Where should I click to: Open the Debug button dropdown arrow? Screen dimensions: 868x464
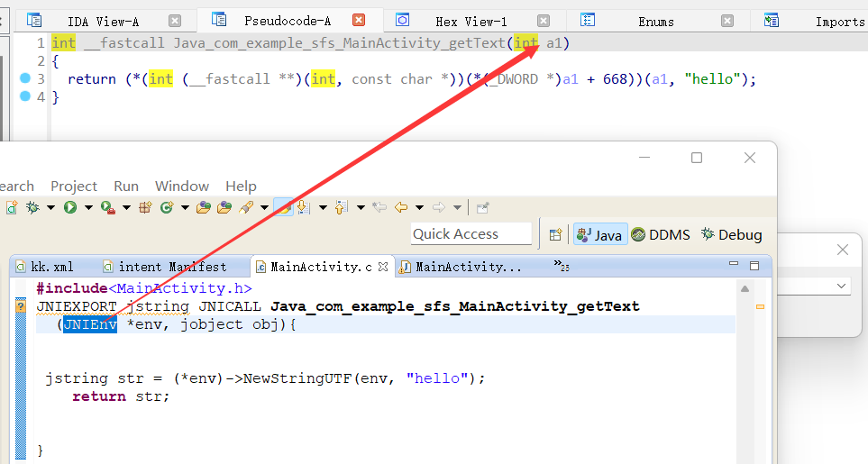(x=50, y=208)
